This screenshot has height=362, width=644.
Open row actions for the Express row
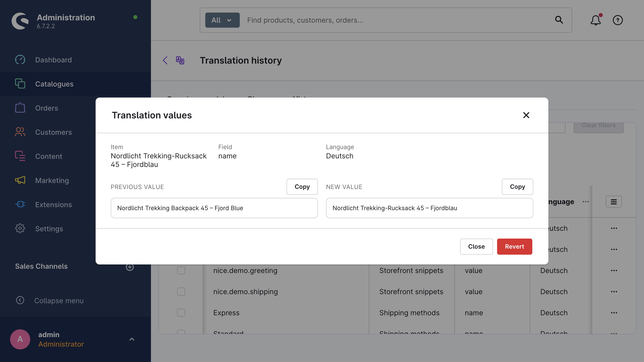(614, 313)
